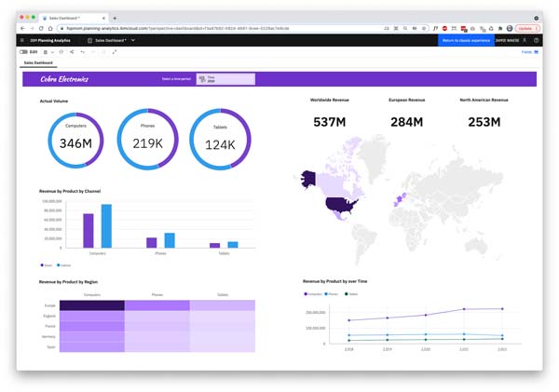Select the Sales Dashboard sheet tab
The width and height of the screenshot is (559, 392).
pyautogui.click(x=38, y=62)
